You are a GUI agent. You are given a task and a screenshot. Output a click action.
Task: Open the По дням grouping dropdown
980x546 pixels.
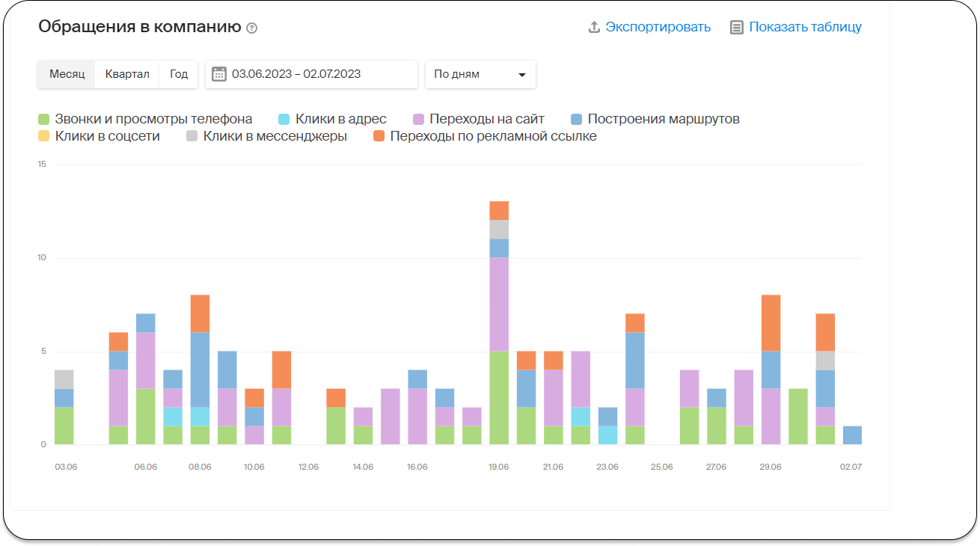click(x=480, y=74)
